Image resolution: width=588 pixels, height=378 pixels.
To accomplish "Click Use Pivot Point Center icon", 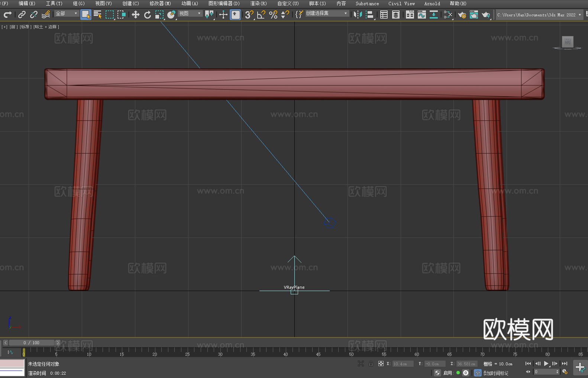I will [x=210, y=14].
